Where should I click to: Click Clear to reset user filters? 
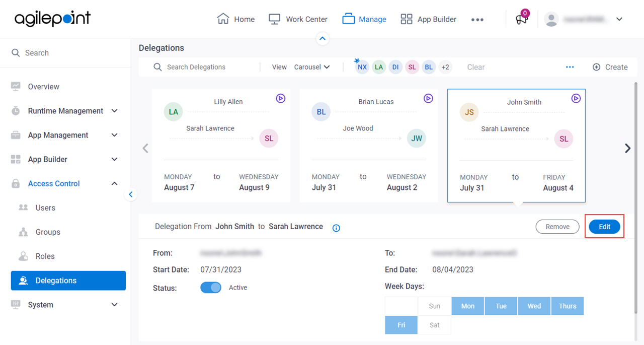pyautogui.click(x=475, y=67)
